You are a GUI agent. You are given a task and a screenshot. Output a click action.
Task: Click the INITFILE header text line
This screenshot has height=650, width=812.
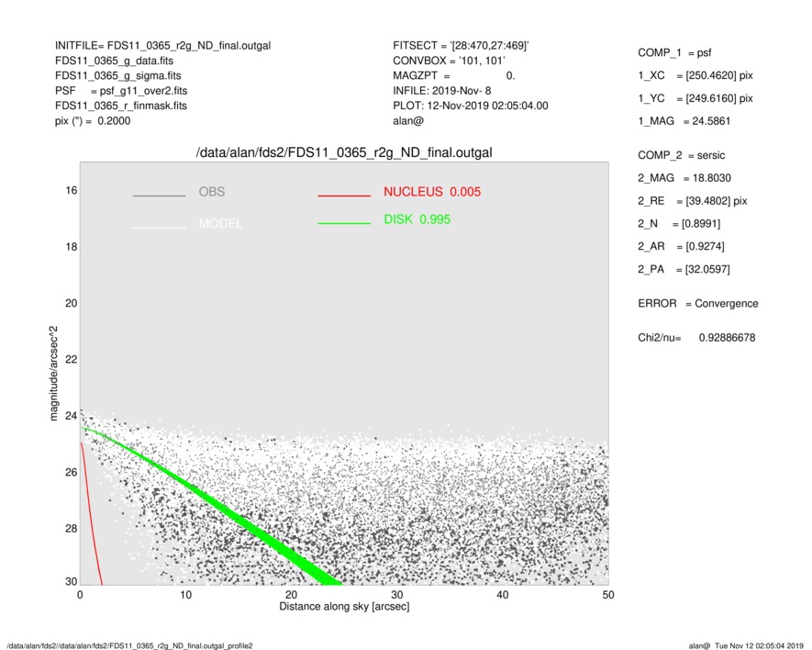pos(162,46)
